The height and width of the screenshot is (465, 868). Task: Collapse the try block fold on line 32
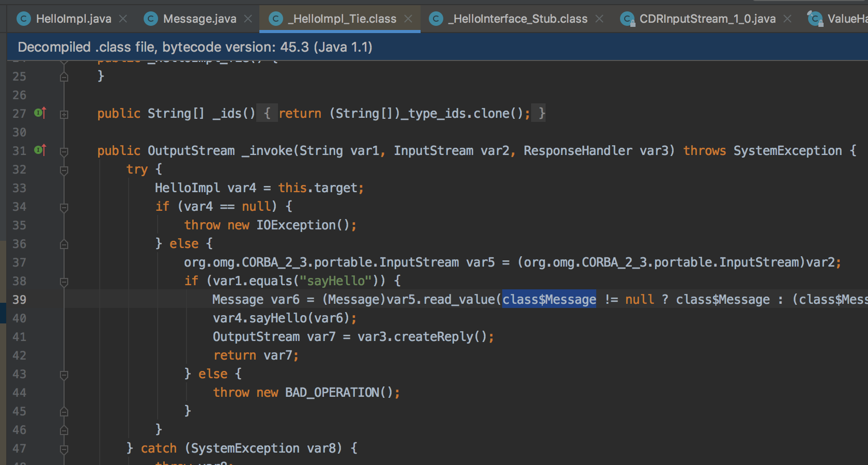[x=64, y=170]
